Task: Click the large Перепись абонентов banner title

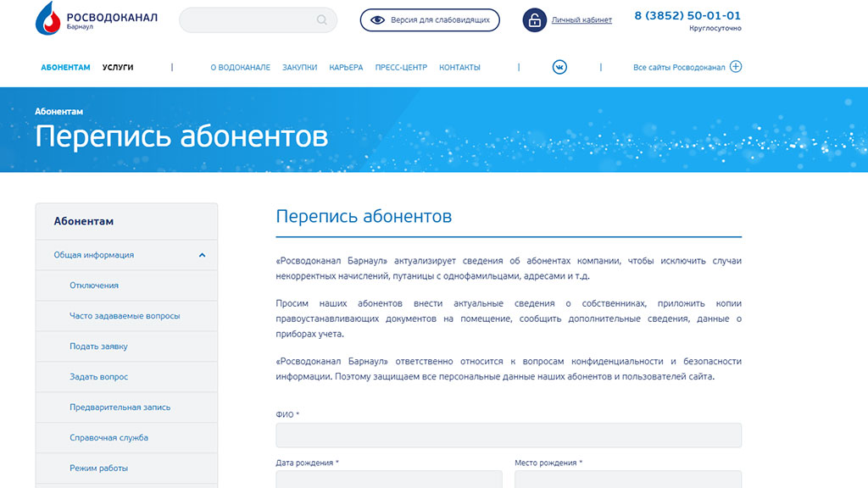Action: pyautogui.click(x=181, y=136)
